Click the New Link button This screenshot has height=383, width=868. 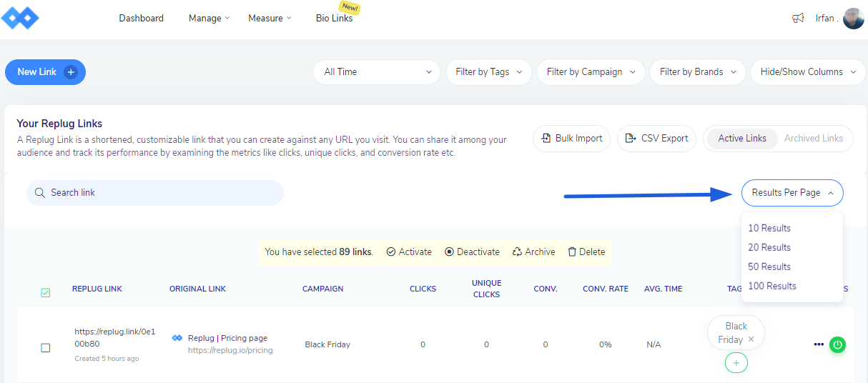pyautogui.click(x=45, y=71)
